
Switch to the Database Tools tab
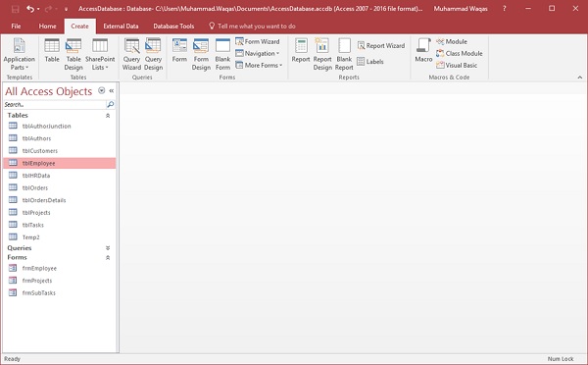pos(173,26)
